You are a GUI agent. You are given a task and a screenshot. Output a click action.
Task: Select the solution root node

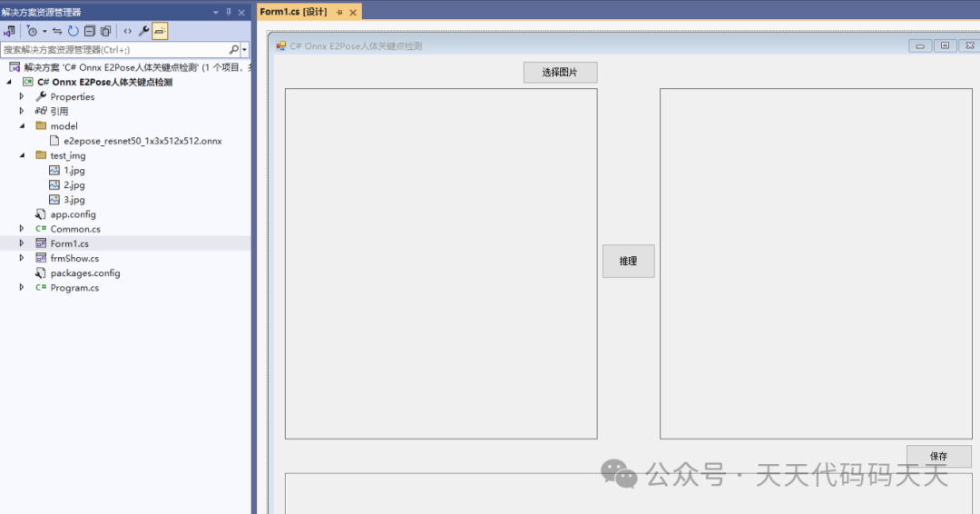click(x=130, y=67)
